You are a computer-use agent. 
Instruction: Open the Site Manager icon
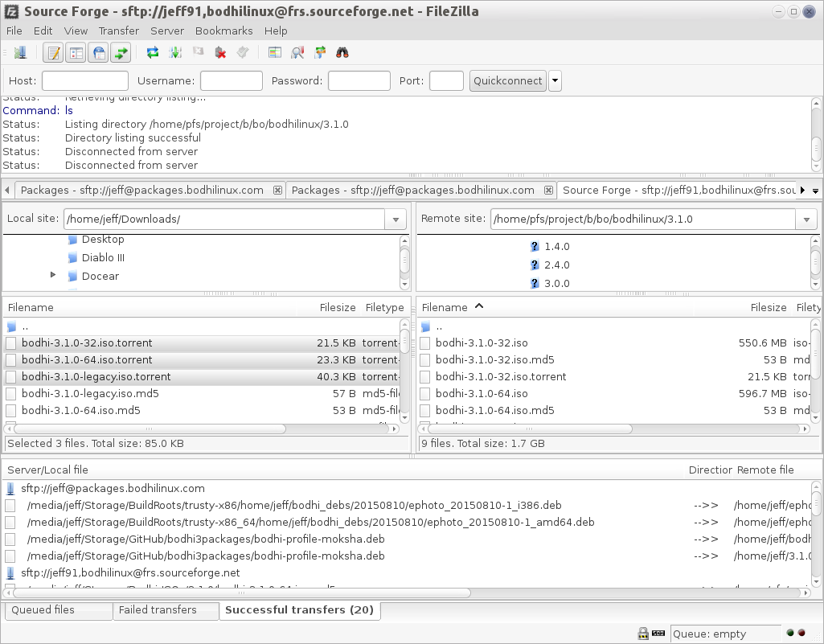click(20, 52)
